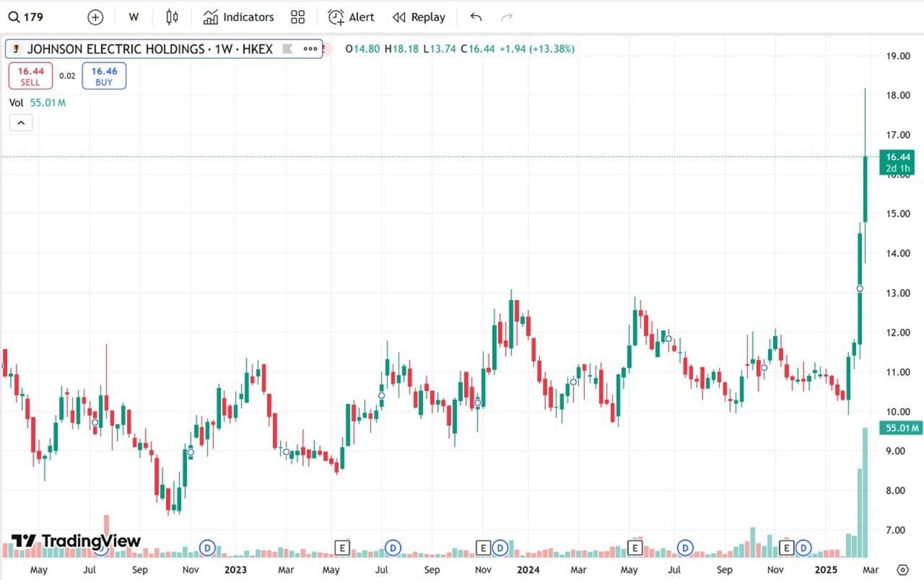Open the layout grid templates icon
This screenshot has height=580, width=924.
point(297,17)
